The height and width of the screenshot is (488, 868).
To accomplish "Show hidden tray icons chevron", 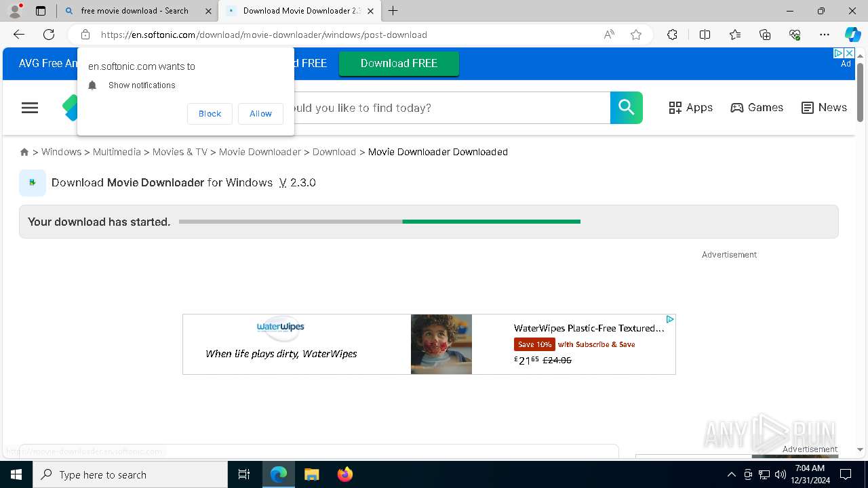I will [x=731, y=474].
